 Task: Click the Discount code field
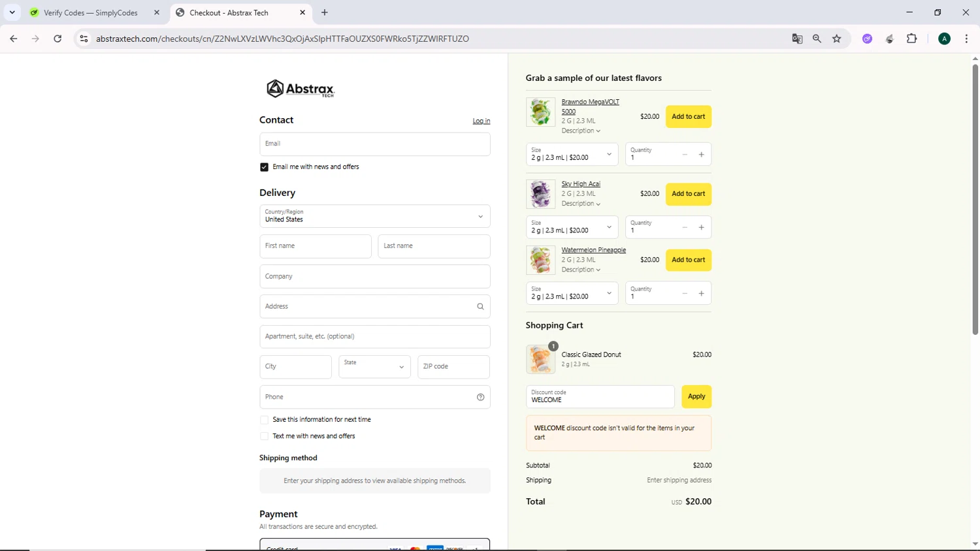(600, 396)
